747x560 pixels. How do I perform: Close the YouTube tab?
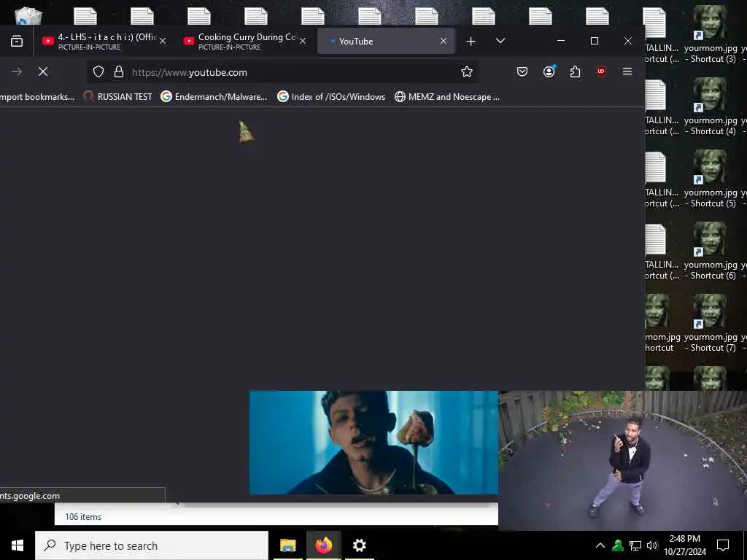(x=444, y=42)
